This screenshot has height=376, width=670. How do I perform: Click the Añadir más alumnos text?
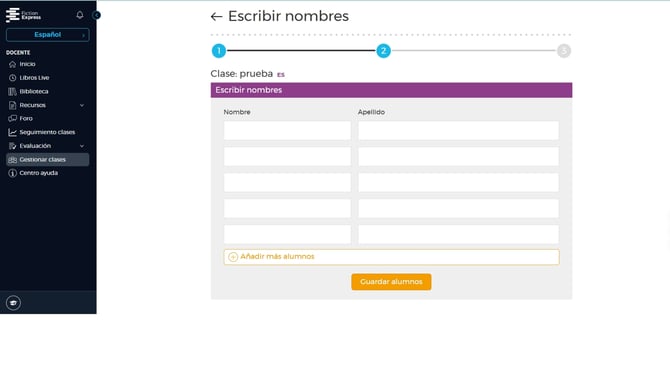point(277,256)
